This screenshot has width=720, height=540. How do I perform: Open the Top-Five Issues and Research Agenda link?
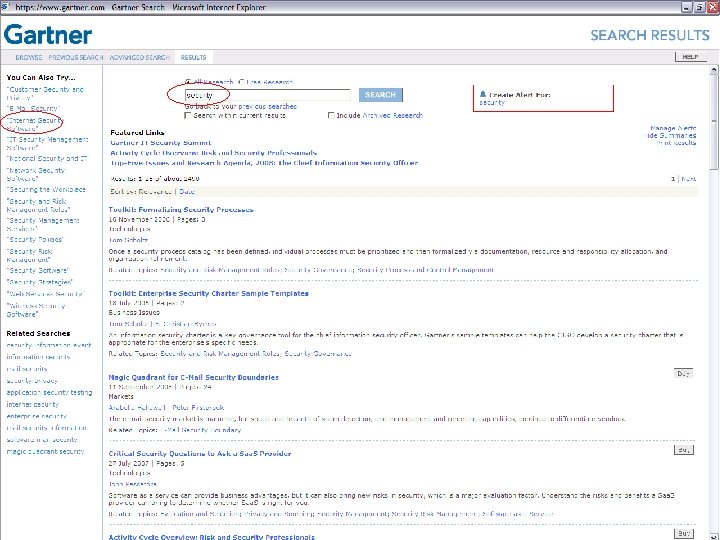pyautogui.click(x=264, y=163)
